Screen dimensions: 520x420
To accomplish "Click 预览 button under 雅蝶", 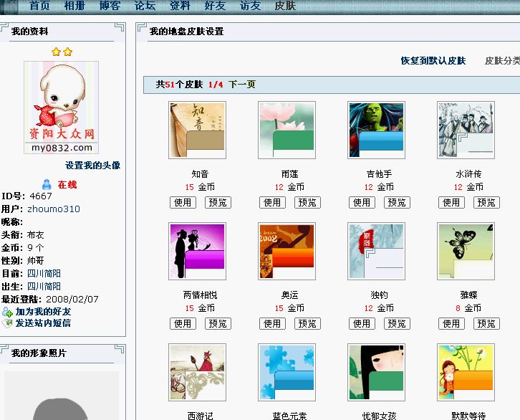I will tap(486, 323).
